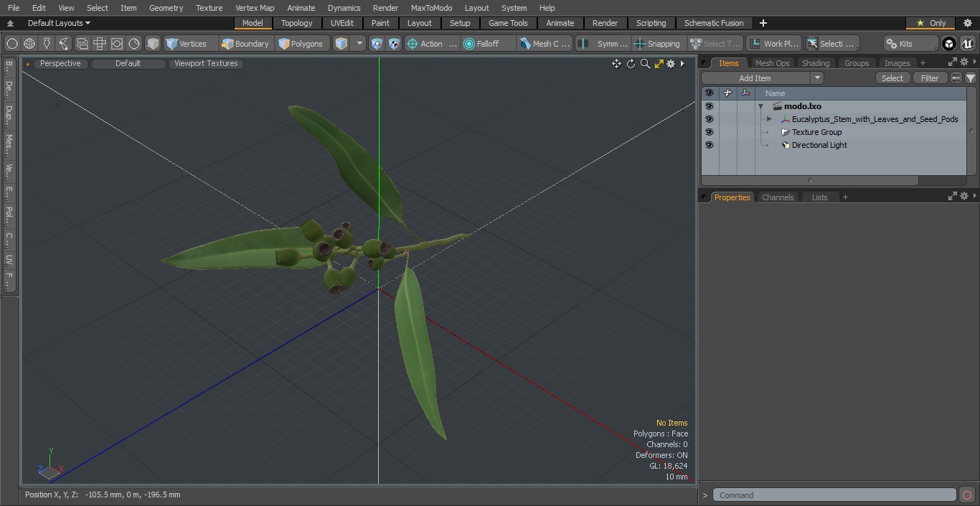The image size is (980, 506).
Task: Click the funnel filter icon in Items panel
Action: point(970,78)
